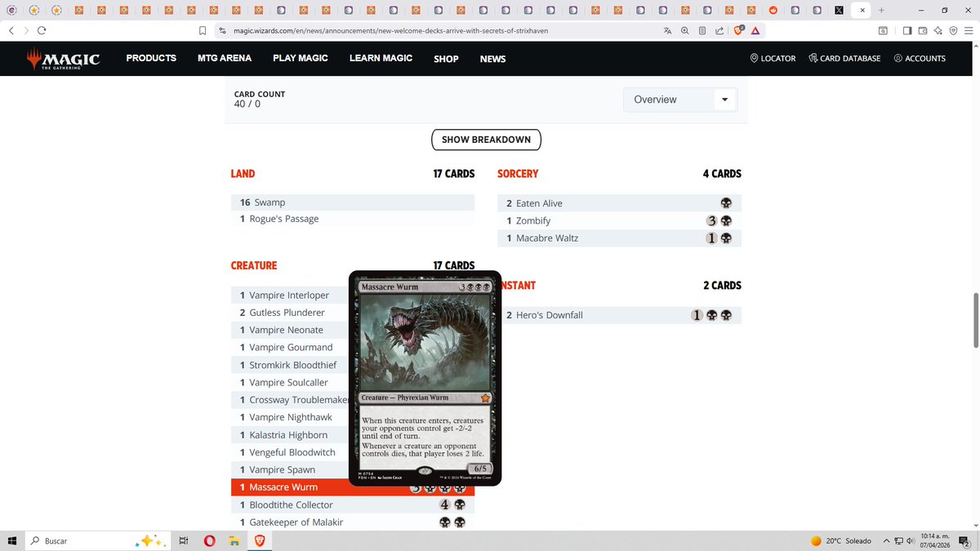Switch to the Reddit tab
The height and width of the screenshot is (551, 980).
(x=773, y=10)
